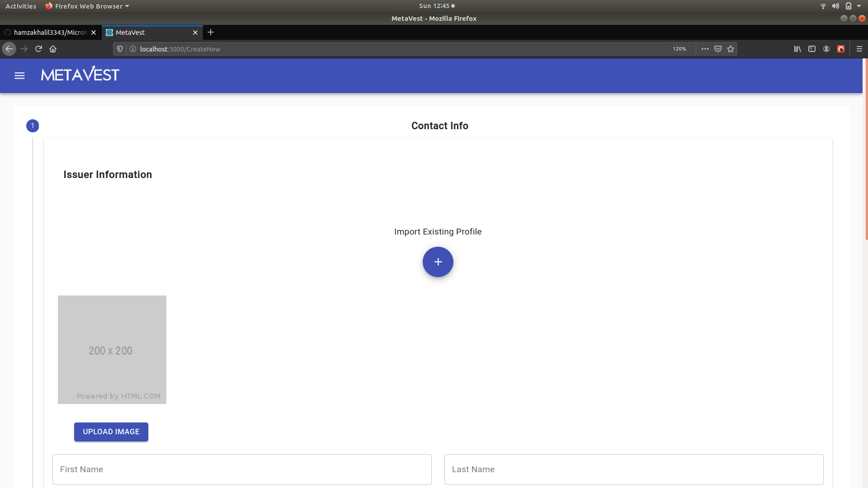The height and width of the screenshot is (488, 868).
Task: Go to Firefox home page
Action: pyautogui.click(x=53, y=49)
